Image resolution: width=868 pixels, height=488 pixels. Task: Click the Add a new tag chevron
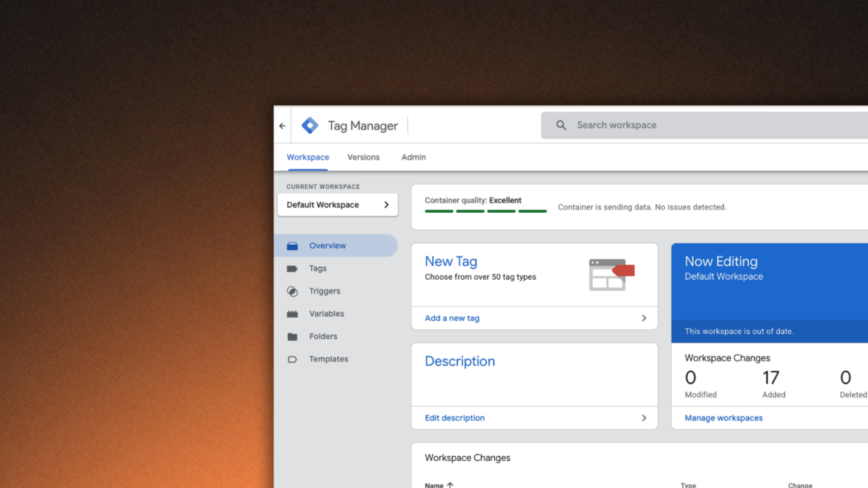coord(644,318)
